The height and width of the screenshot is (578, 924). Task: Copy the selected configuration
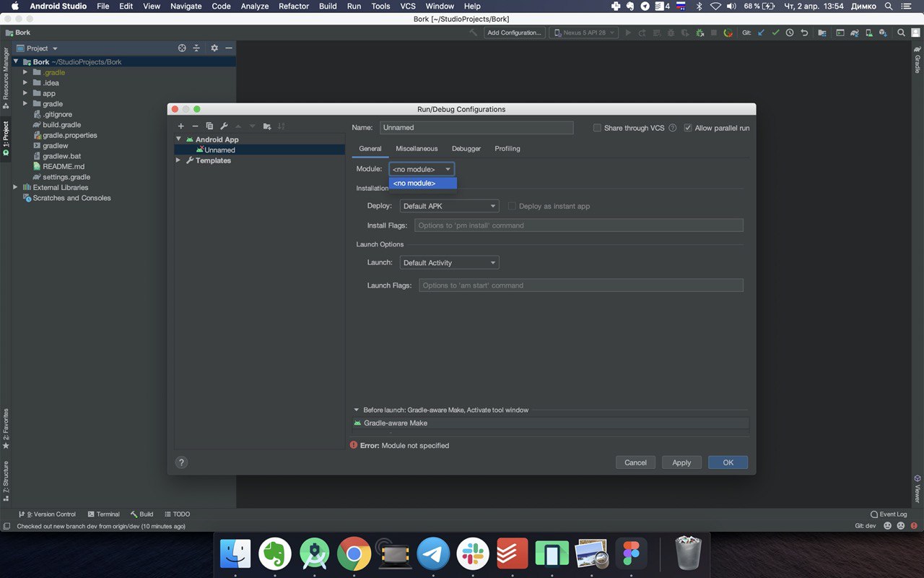click(x=209, y=126)
